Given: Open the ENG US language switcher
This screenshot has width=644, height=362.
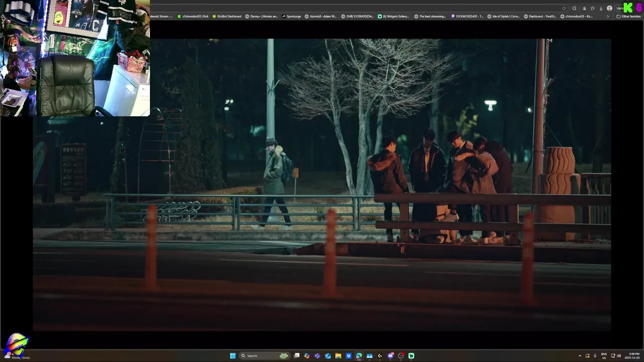Looking at the screenshot, I should [x=604, y=356].
